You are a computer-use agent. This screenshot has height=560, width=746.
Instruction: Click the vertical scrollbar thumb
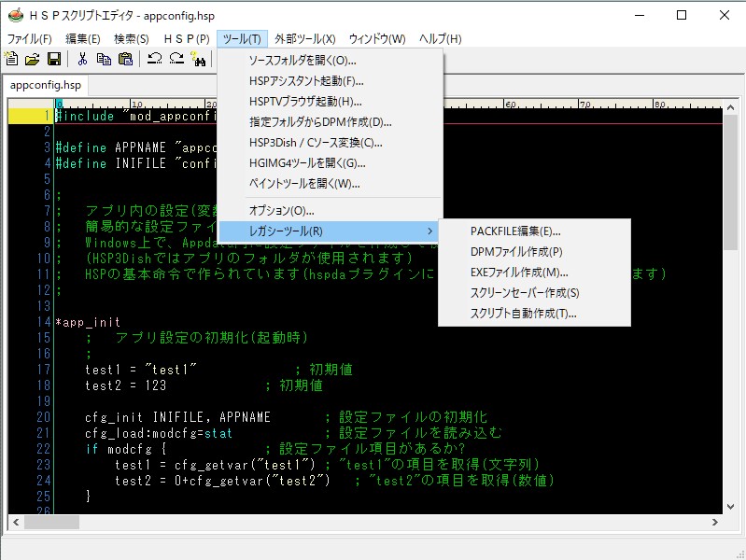click(x=731, y=182)
